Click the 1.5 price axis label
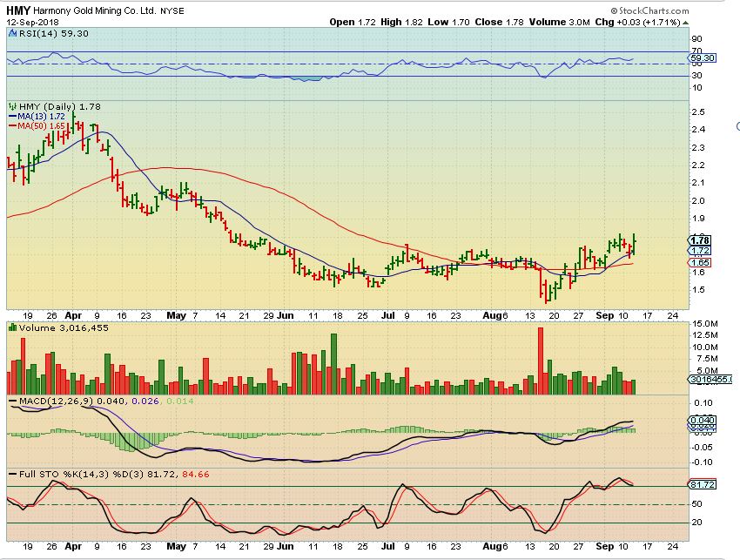 click(698, 289)
